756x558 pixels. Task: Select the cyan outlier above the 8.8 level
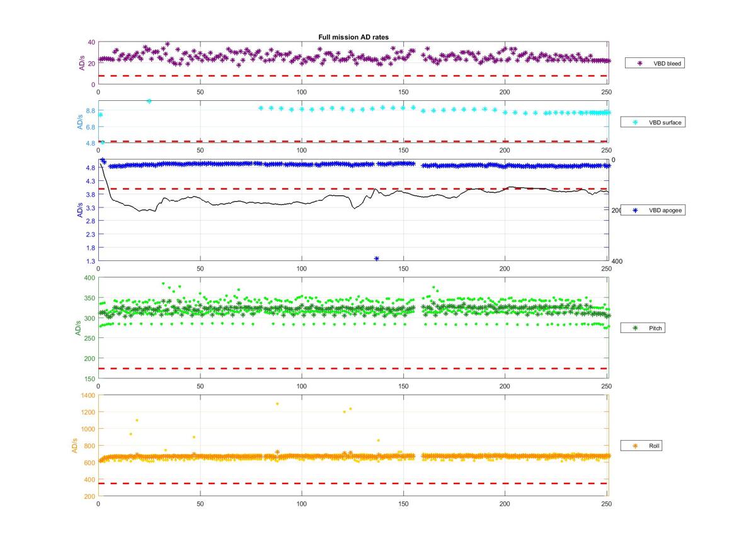(x=149, y=101)
